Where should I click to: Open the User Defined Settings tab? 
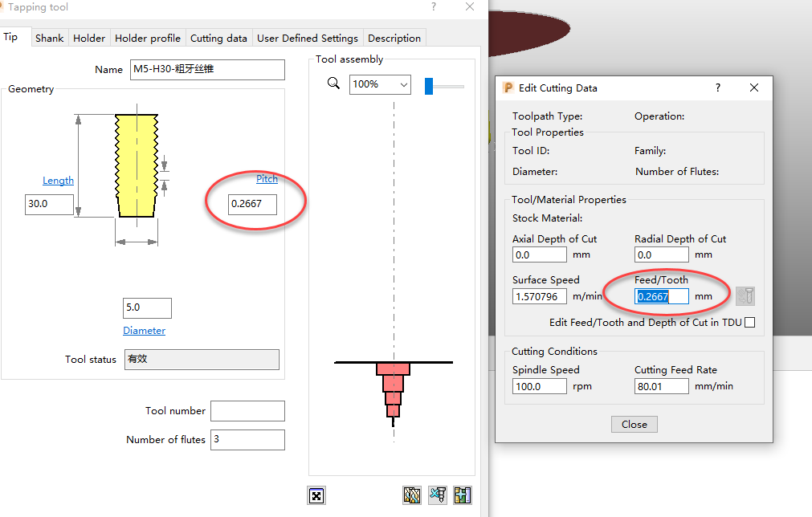click(x=308, y=38)
